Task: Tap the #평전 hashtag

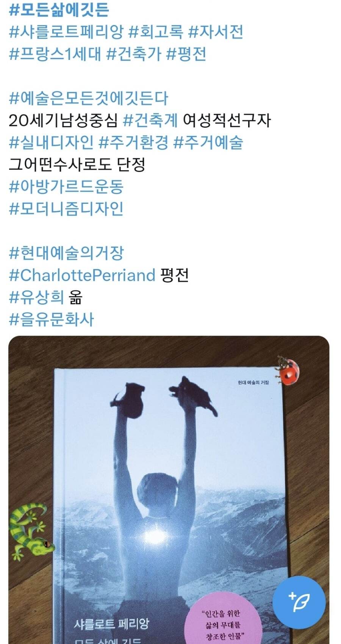Action: click(187, 54)
